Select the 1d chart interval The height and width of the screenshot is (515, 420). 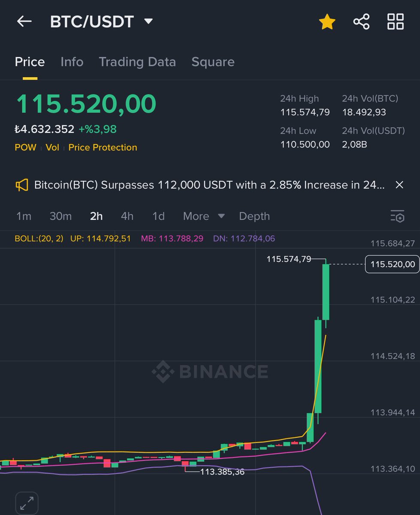[158, 216]
